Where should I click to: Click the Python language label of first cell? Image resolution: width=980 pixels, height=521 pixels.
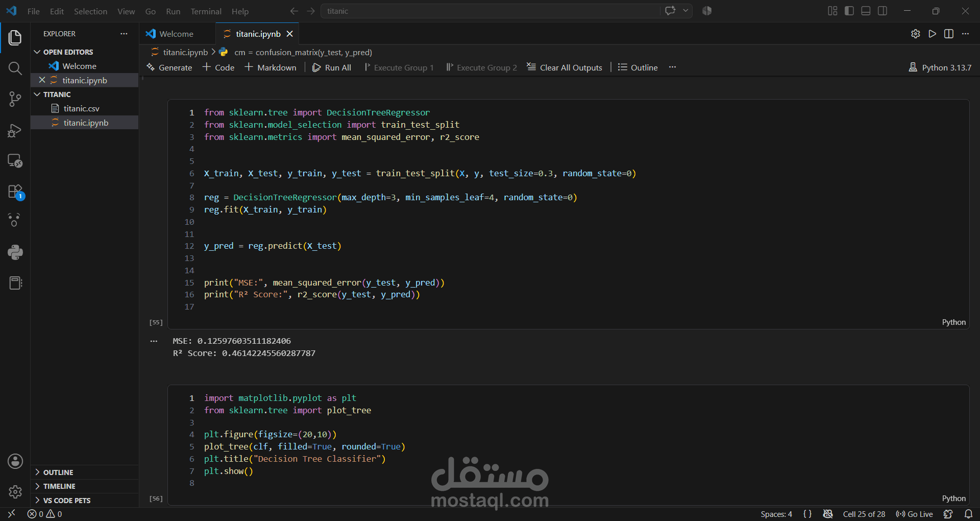click(x=953, y=322)
